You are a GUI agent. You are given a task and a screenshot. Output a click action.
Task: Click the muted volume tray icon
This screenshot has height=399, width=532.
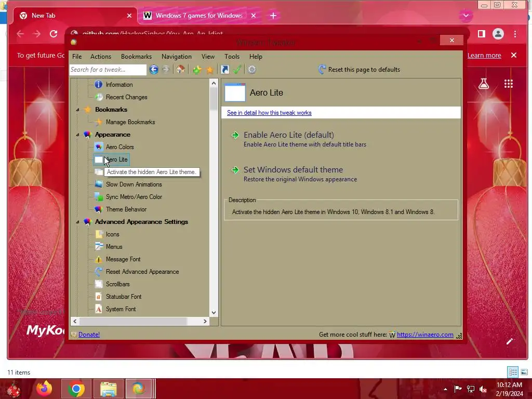click(483, 389)
